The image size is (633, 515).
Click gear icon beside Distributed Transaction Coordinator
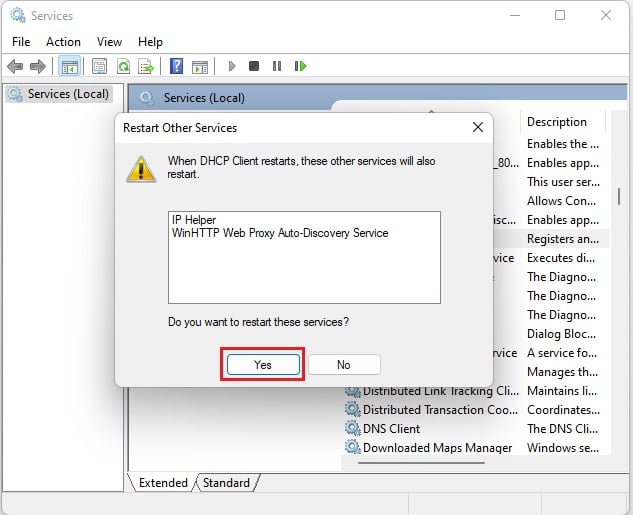click(x=352, y=409)
